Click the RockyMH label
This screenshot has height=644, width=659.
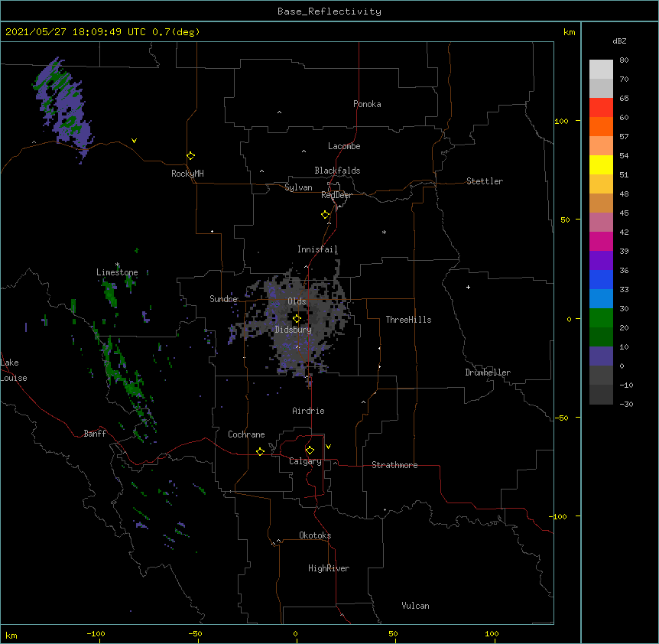[x=187, y=174]
